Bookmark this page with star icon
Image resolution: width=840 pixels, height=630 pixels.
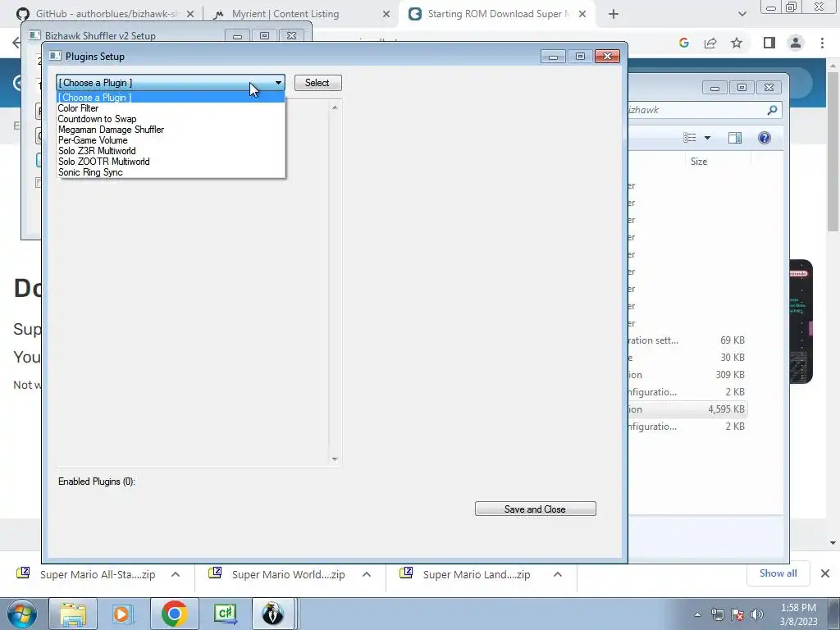pos(737,43)
